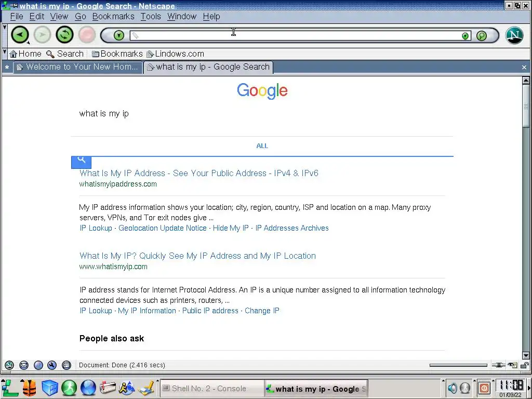Screen dimensions: 532x399
Task: Open What Is My IP? Quickly See result
Action: tap(197, 256)
